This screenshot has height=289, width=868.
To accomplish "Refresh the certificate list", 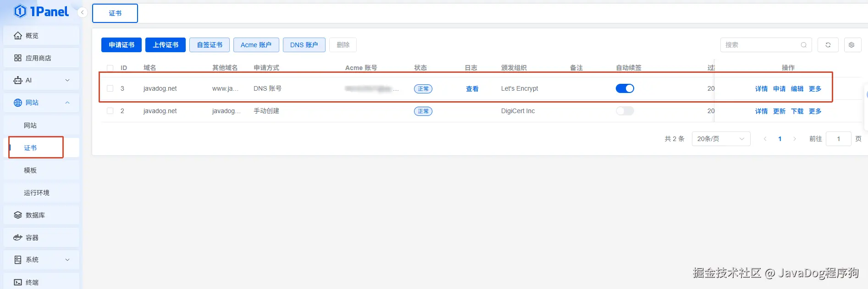I will (x=828, y=45).
